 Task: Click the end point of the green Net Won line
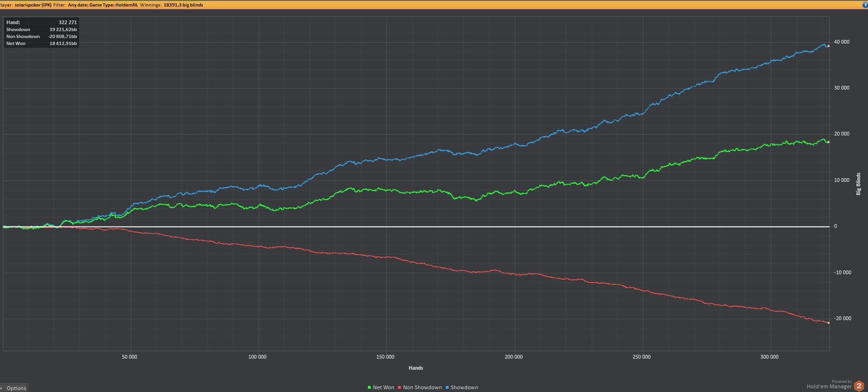[829, 142]
